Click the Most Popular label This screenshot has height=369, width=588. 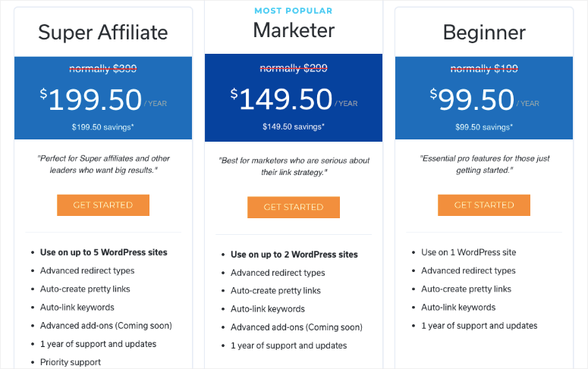[294, 11]
